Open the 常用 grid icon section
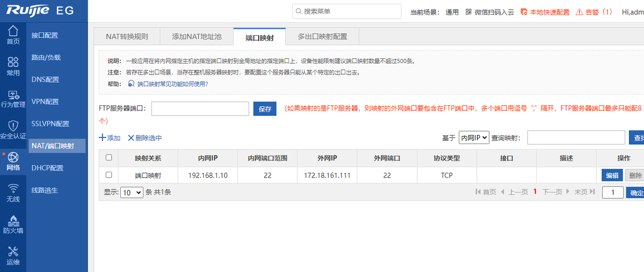Screen dimensions: 644x272 coord(13,62)
